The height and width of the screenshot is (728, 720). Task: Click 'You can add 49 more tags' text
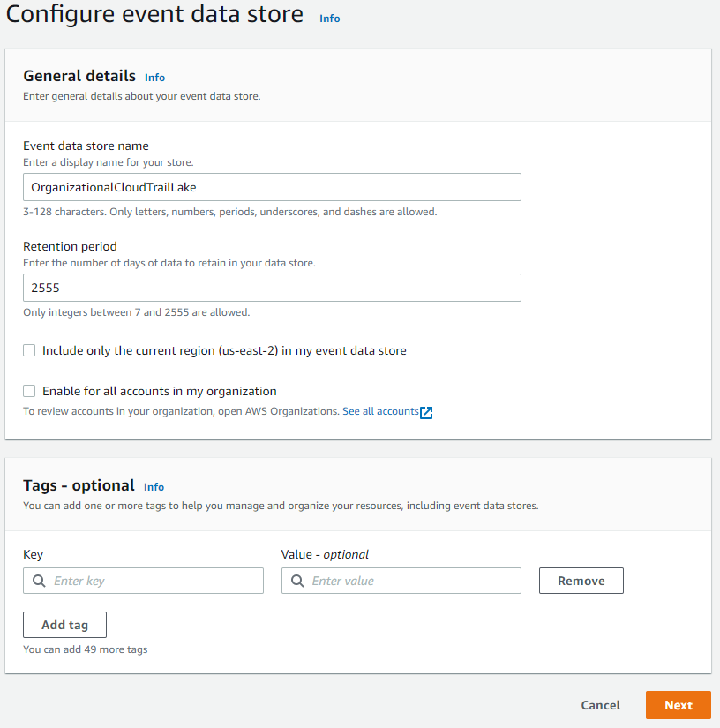[86, 649]
